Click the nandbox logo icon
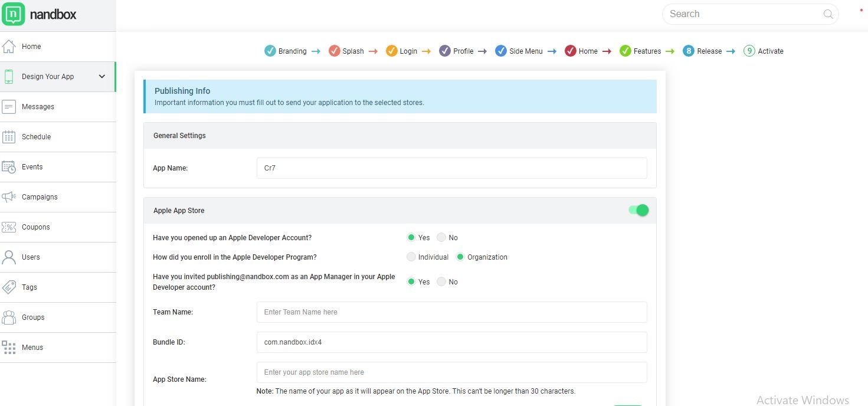 point(14,14)
